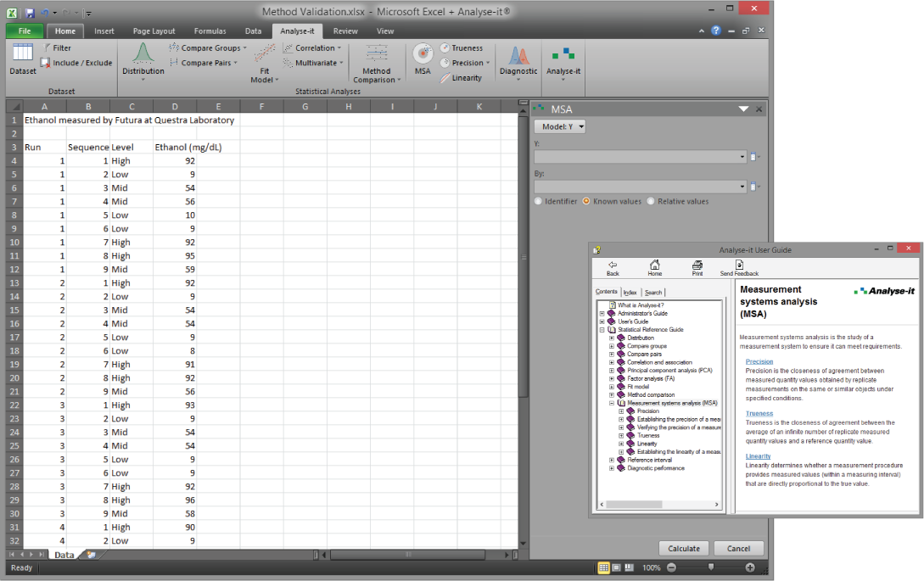Switch to the Insert ribbon tab

[104, 31]
